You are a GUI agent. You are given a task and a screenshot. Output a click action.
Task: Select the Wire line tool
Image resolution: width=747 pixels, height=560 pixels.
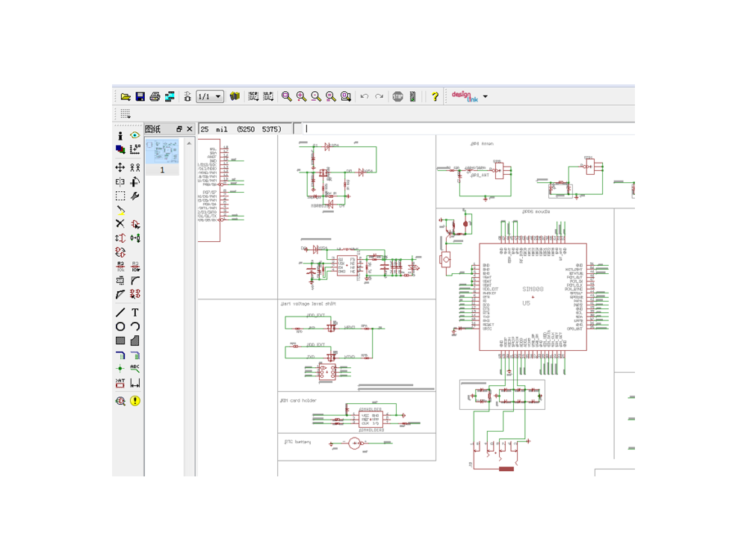pos(120,312)
